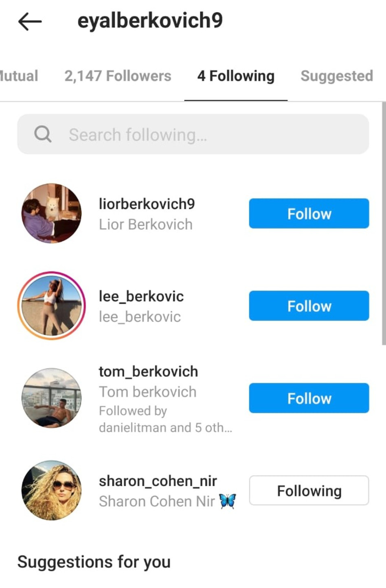Tap the back arrow icon

(x=30, y=21)
